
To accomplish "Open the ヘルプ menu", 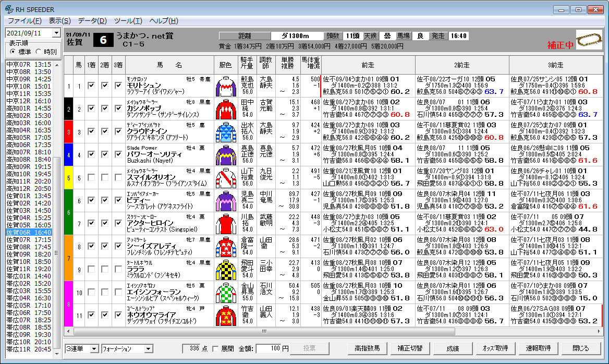I will pyautogui.click(x=164, y=21).
